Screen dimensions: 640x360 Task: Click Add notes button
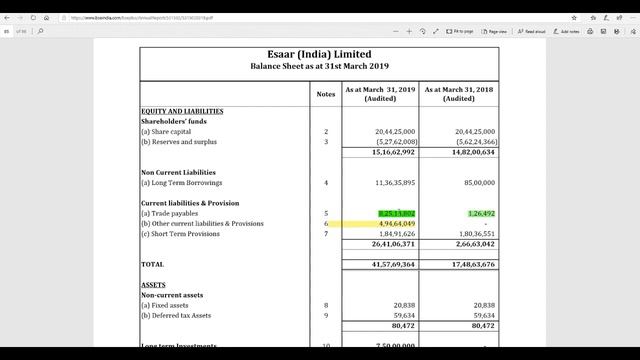pyautogui.click(x=566, y=31)
